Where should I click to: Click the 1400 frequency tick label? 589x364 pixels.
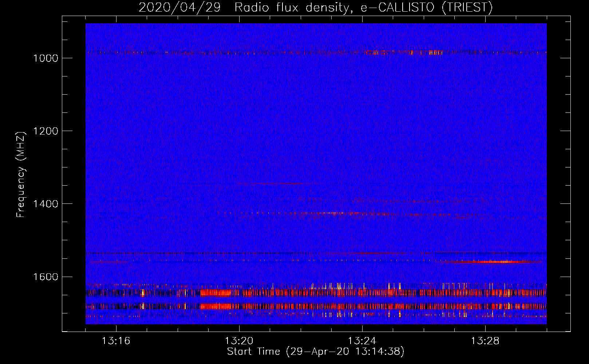coord(46,204)
